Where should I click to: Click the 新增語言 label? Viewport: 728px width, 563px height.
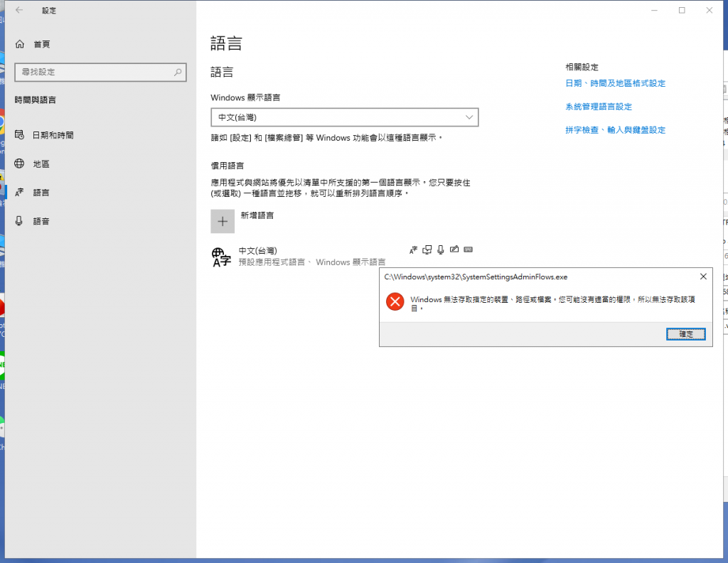257,215
